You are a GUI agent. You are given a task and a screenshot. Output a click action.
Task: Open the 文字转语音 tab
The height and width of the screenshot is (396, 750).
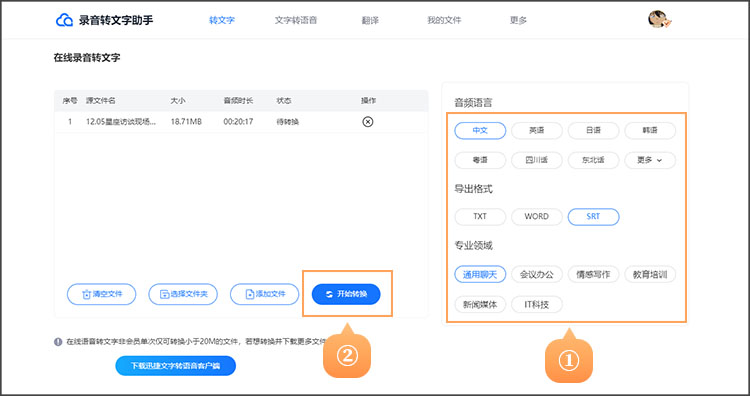click(x=296, y=20)
